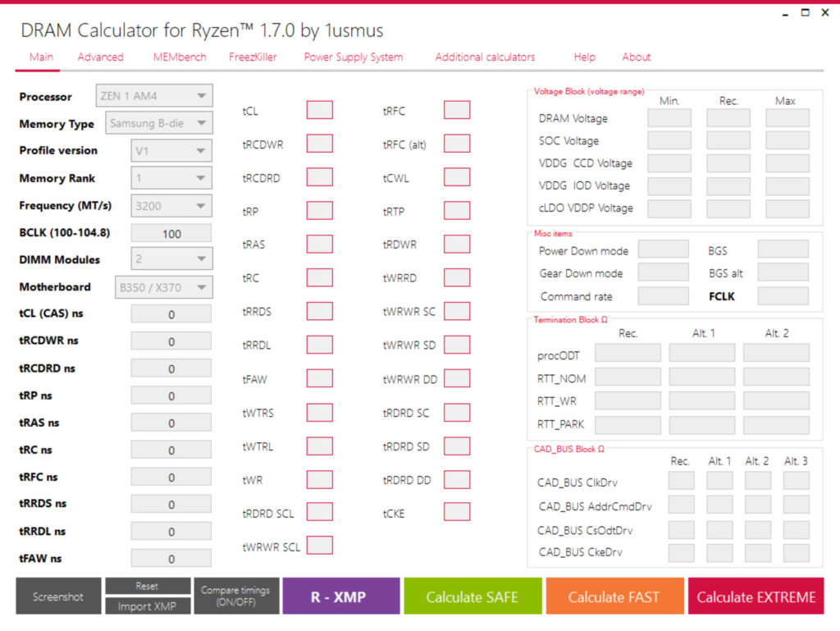Click the FCLK value field

click(x=783, y=295)
